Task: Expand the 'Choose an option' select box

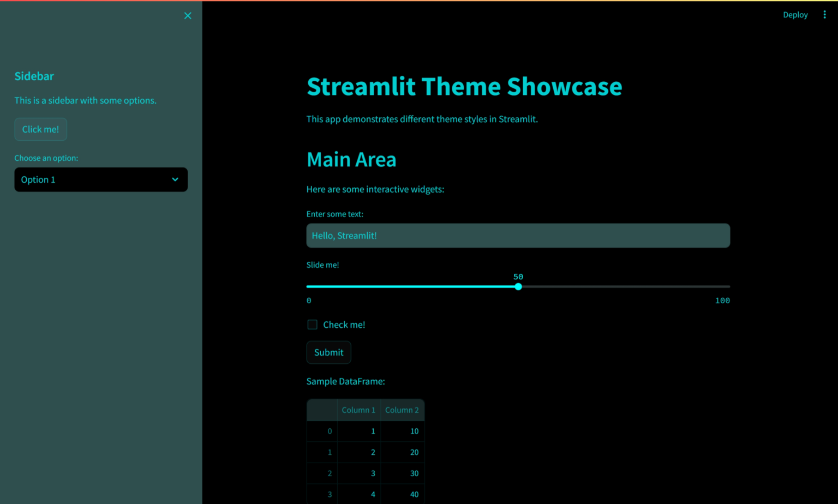Action: click(x=101, y=179)
